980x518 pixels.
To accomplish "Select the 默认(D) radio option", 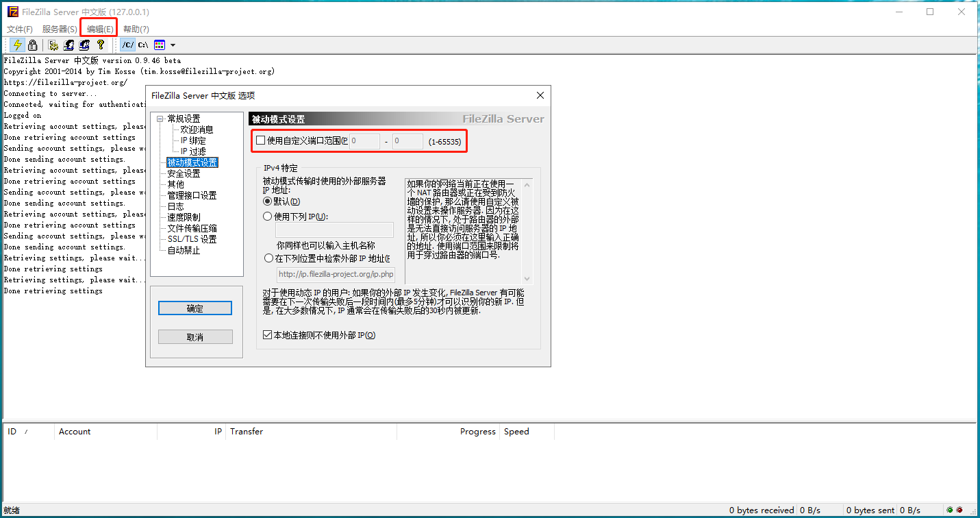I will click(x=268, y=201).
